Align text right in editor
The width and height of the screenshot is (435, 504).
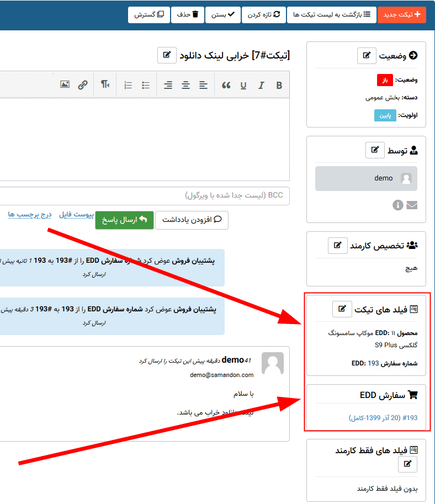click(168, 85)
